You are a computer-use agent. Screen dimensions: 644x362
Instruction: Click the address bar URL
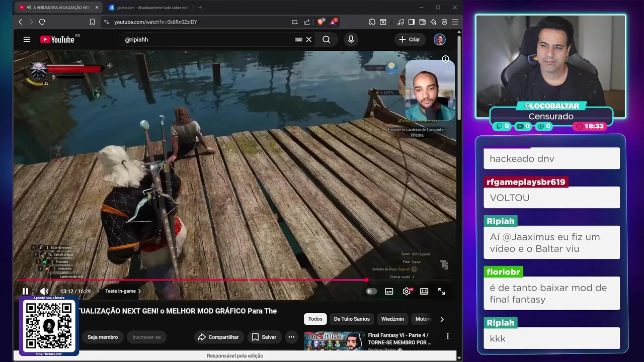point(155,22)
